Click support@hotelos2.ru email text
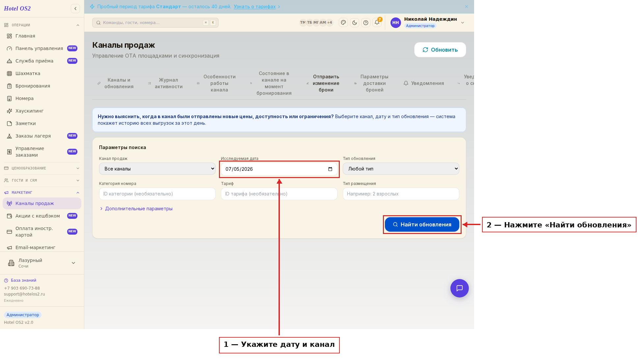644x361 pixels. 24,294
